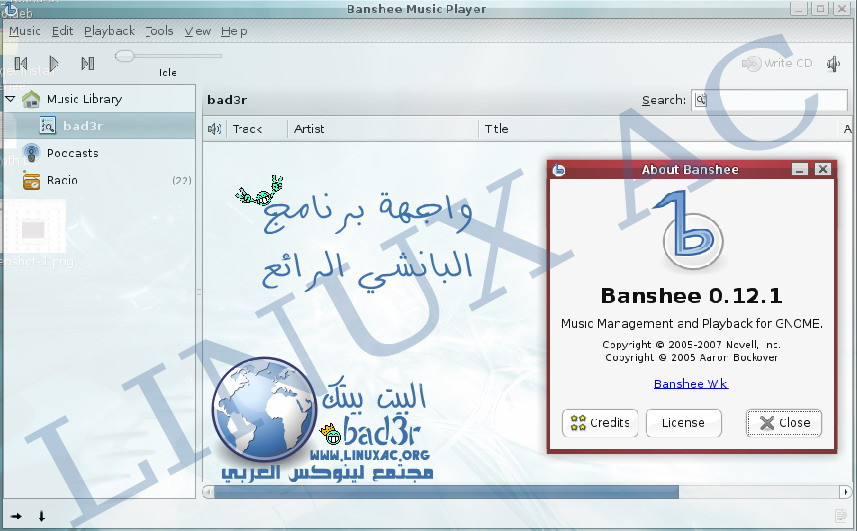Open License in About Banshee
The height and width of the screenshot is (531, 857).
coord(683,423)
